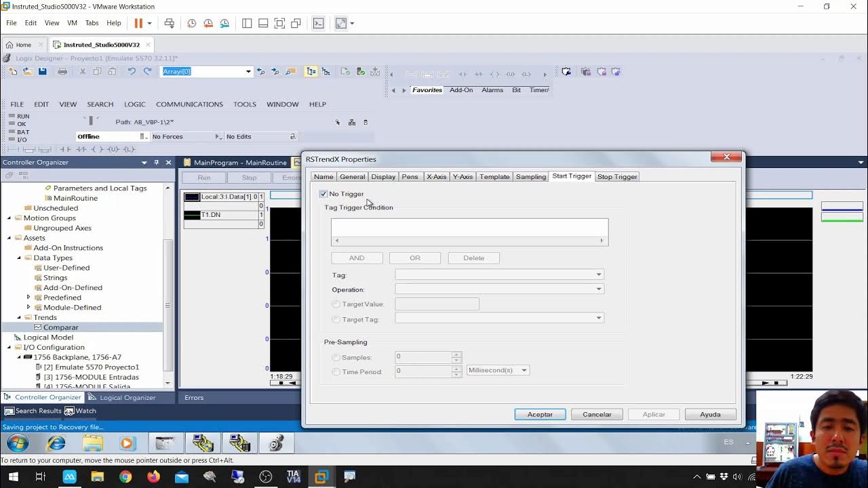The width and height of the screenshot is (868, 488).
Task: Click the first shield security icon in toolbar
Action: pos(567,71)
